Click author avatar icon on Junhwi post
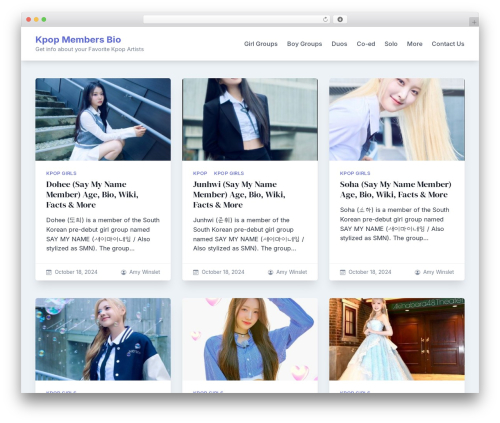Screen dimensions: 500x423 point(270,272)
